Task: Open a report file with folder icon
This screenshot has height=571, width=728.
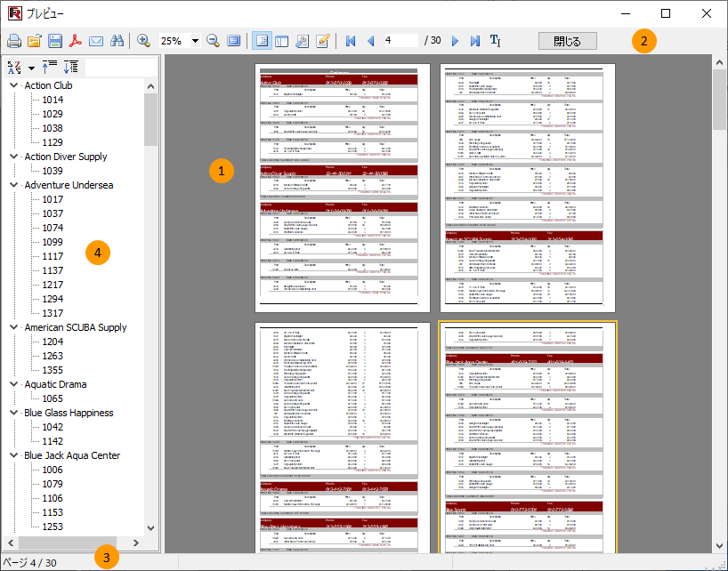Action: [x=35, y=41]
